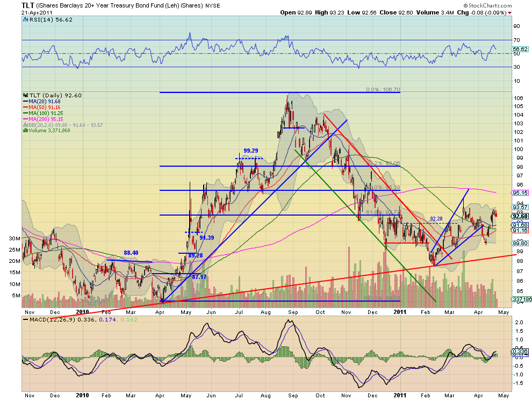Click the green 337186 volume tag
This screenshot has height=400, width=532.
pyautogui.click(x=522, y=299)
